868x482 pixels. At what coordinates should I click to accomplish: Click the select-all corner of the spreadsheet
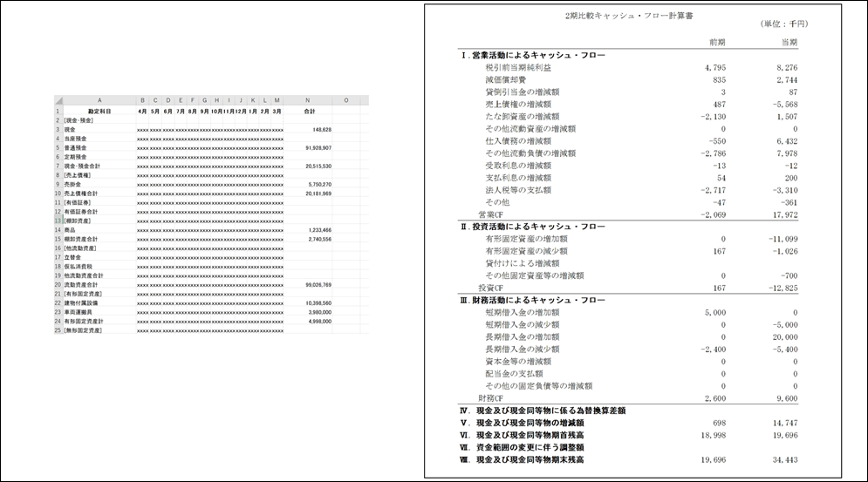click(x=58, y=100)
